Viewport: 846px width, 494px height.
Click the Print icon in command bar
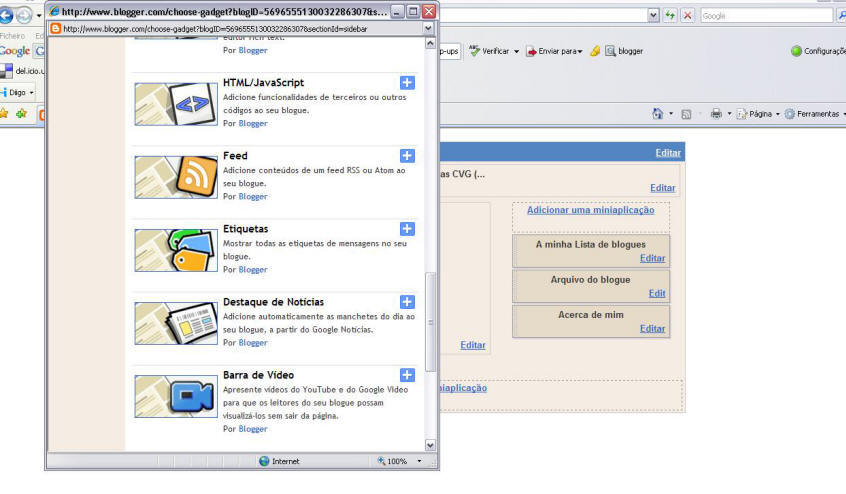716,114
